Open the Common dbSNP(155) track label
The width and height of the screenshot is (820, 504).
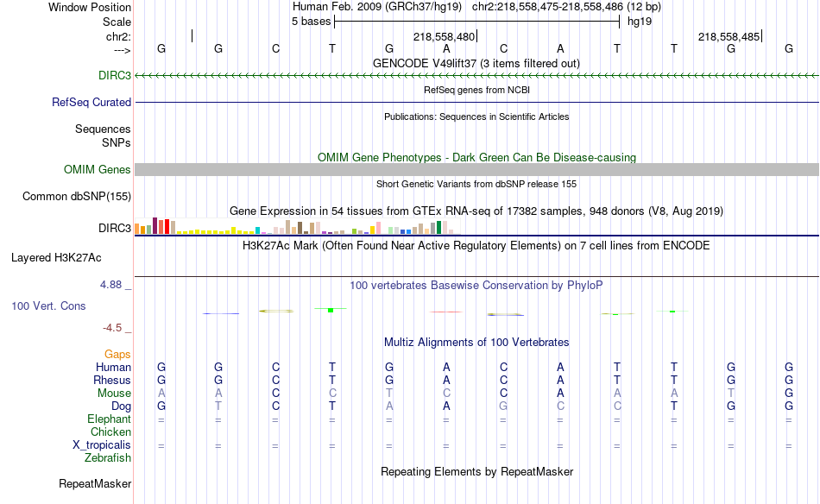click(x=76, y=196)
